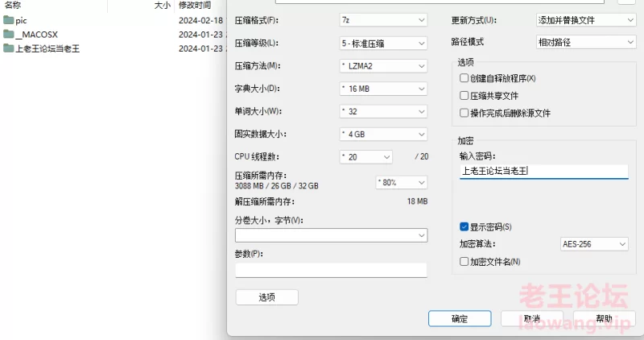Viewport: 644px width, 340px height.
Task: Open the 固实数据大小 4 GB dropdown
Action: click(383, 134)
